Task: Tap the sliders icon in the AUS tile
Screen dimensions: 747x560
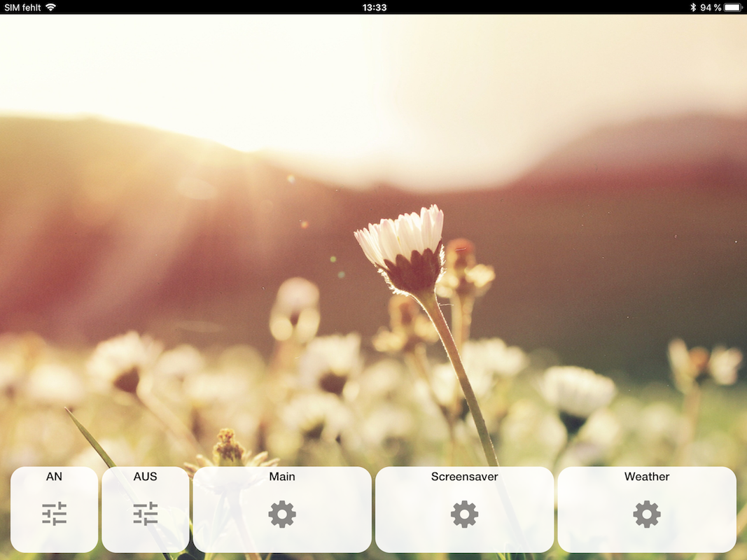Action: coord(146,514)
